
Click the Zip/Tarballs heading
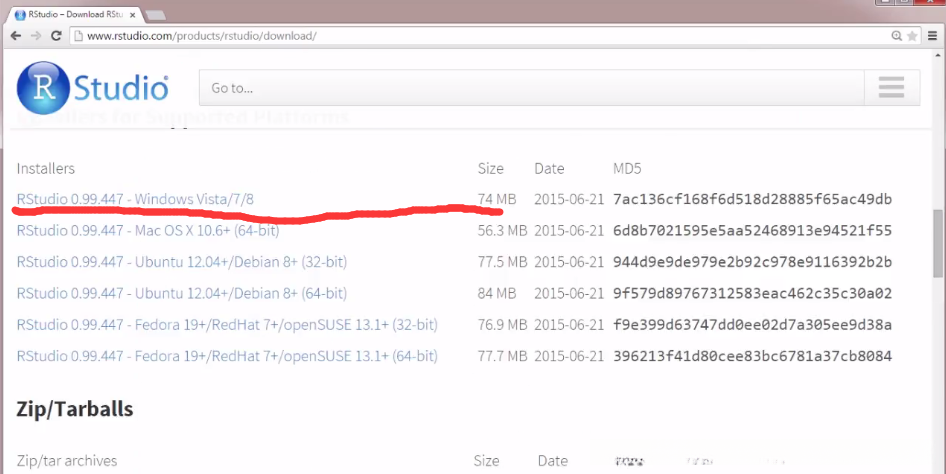coord(75,409)
